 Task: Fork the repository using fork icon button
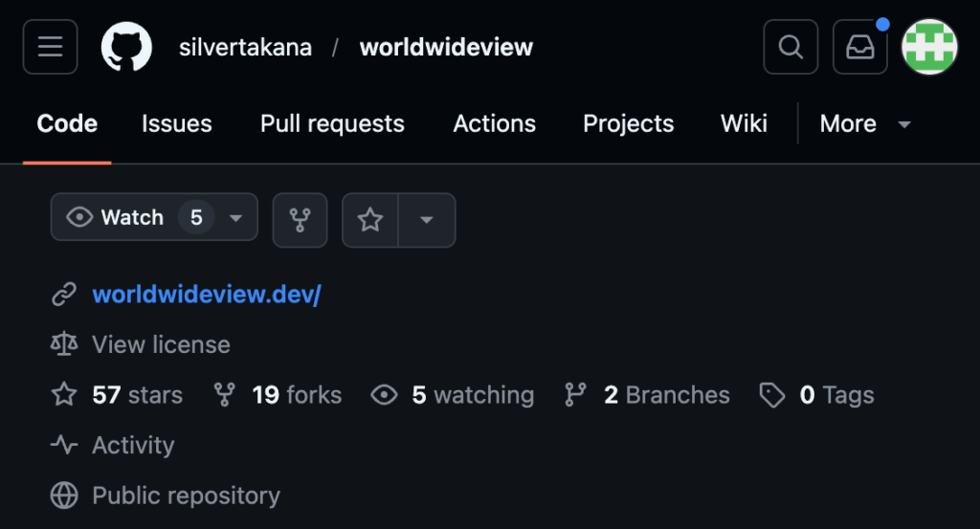(x=301, y=220)
